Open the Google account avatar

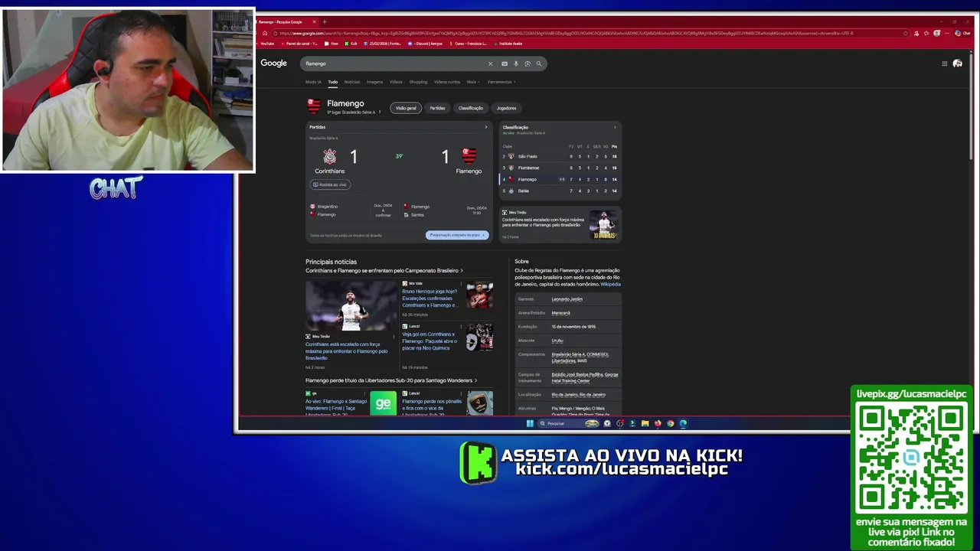click(x=958, y=64)
